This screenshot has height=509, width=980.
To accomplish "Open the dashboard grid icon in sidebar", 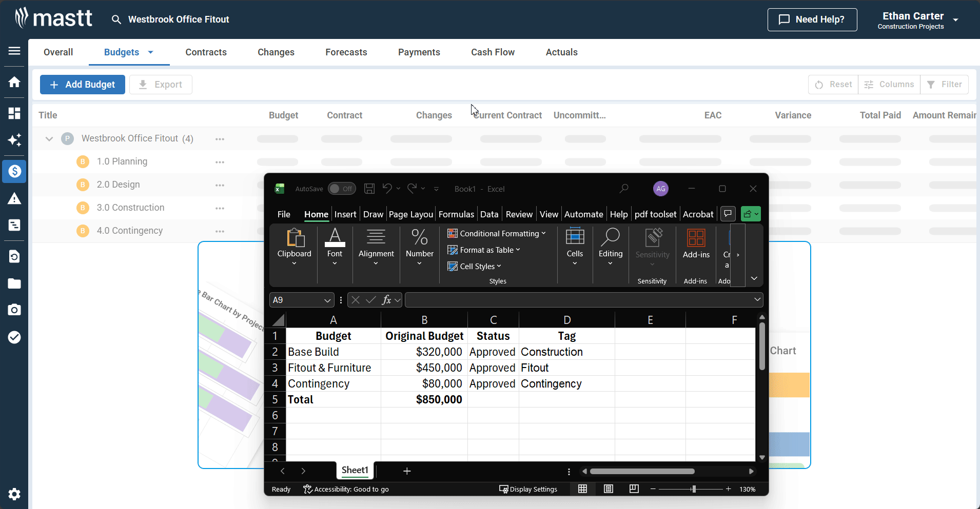I will click(14, 113).
